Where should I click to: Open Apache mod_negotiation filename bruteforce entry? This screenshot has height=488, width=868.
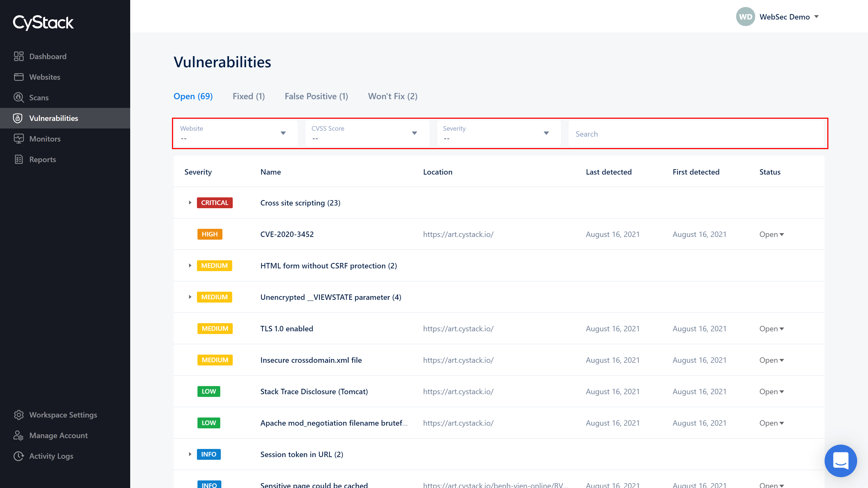[334, 423]
